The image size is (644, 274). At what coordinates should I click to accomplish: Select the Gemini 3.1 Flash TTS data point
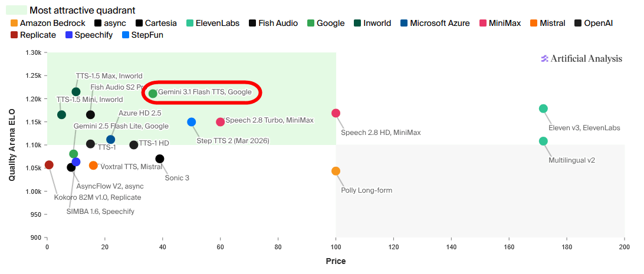[x=153, y=93]
